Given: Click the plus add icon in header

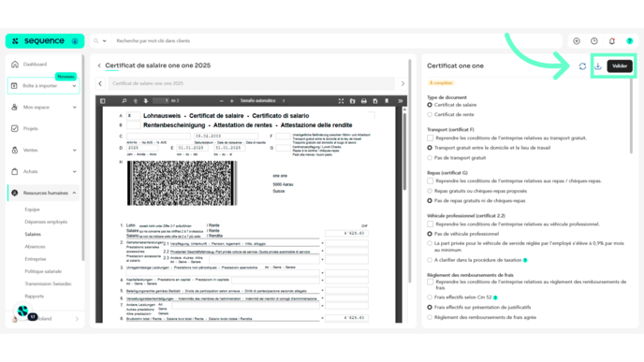Looking at the screenshot, I should 577,41.
